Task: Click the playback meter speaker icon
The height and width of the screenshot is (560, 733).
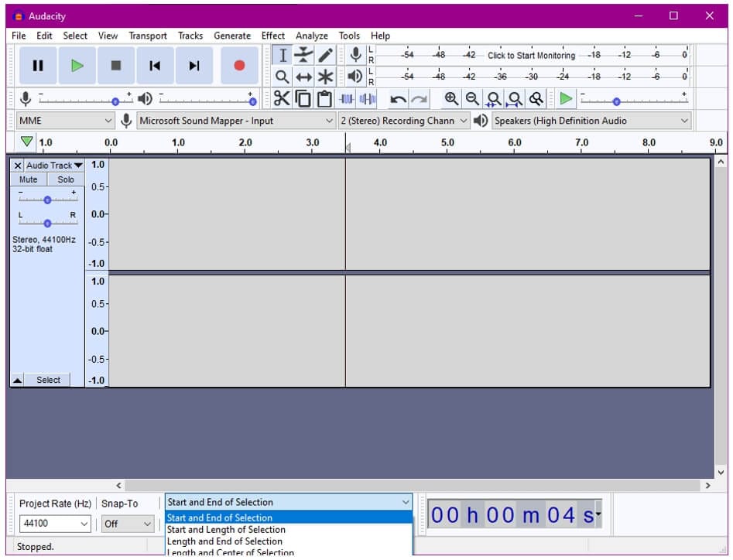Action: (356, 76)
